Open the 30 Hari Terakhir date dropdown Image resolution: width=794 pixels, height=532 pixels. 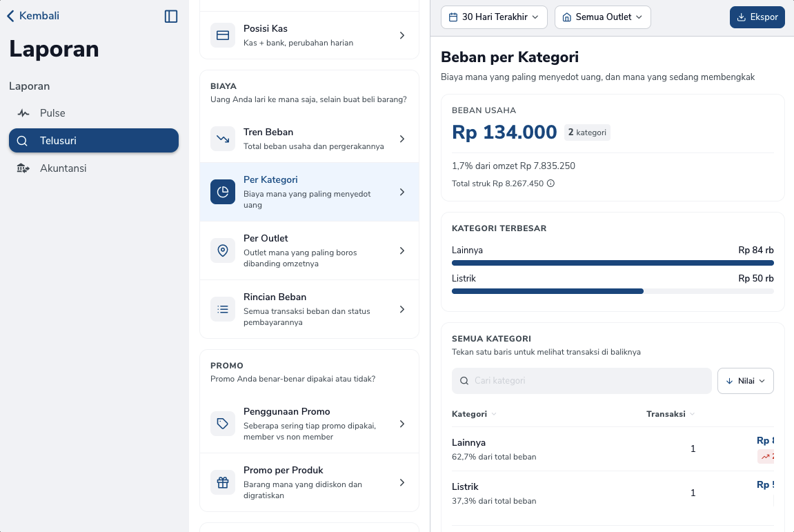tap(494, 17)
